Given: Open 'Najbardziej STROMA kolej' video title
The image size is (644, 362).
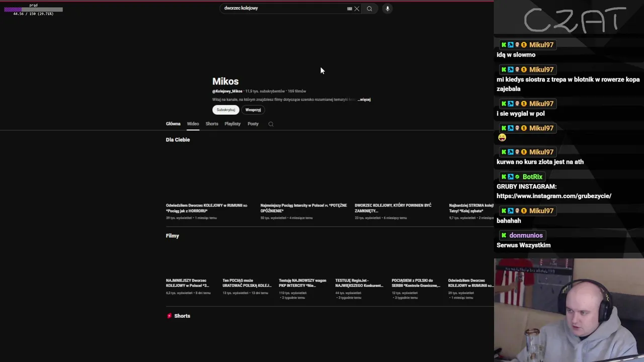Looking at the screenshot, I should click(x=471, y=208).
